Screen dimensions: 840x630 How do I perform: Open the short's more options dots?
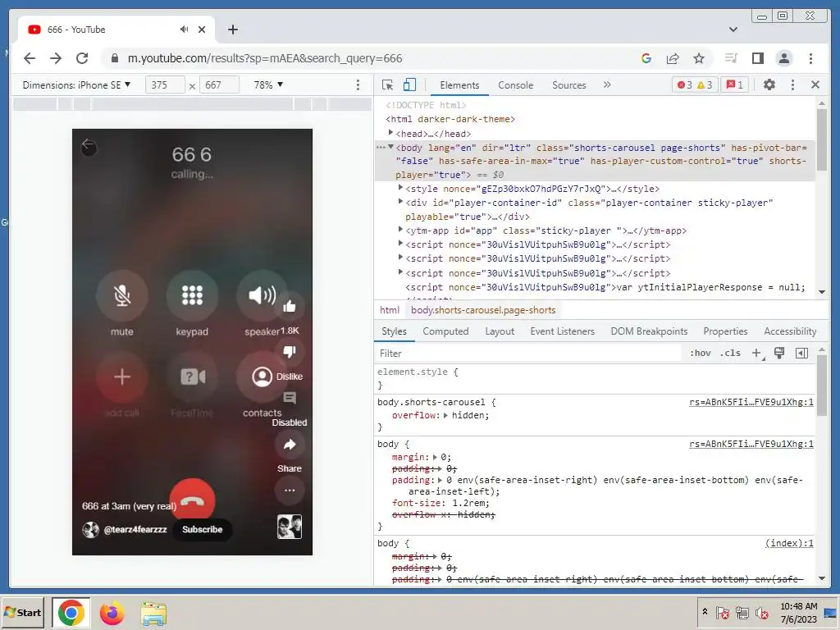pos(290,490)
